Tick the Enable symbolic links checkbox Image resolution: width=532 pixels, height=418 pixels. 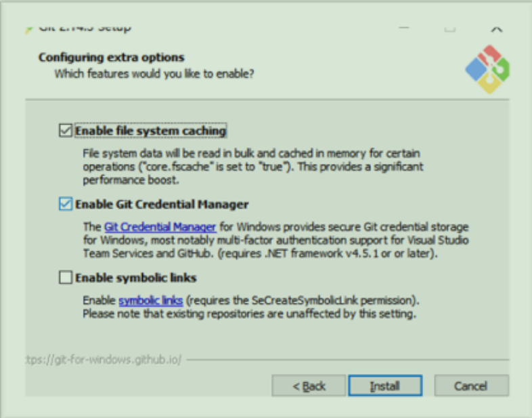[x=66, y=277]
